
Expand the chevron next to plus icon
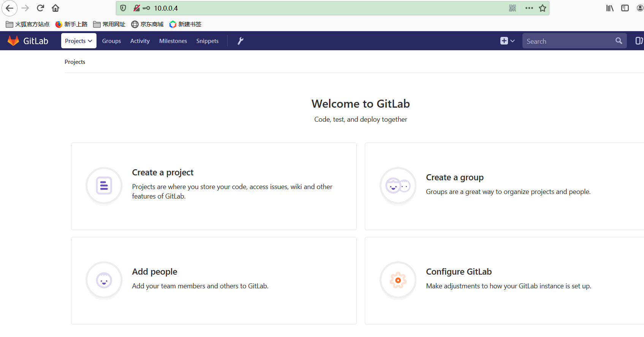[513, 41]
